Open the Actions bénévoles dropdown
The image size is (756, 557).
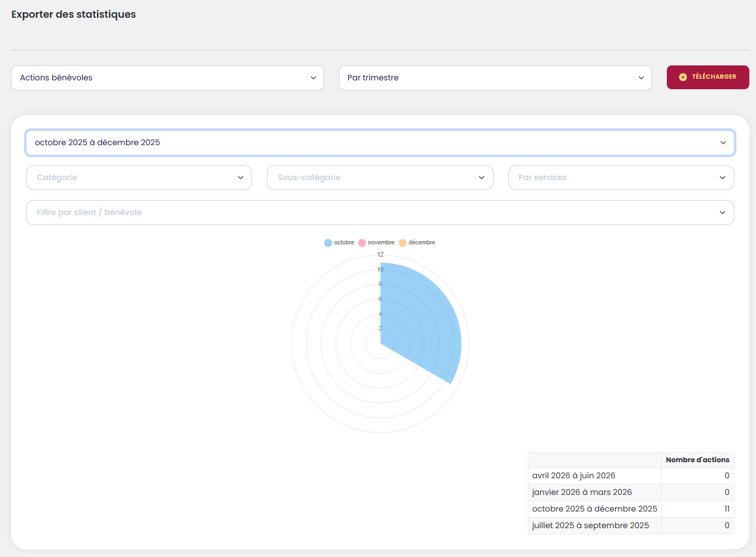(x=167, y=78)
